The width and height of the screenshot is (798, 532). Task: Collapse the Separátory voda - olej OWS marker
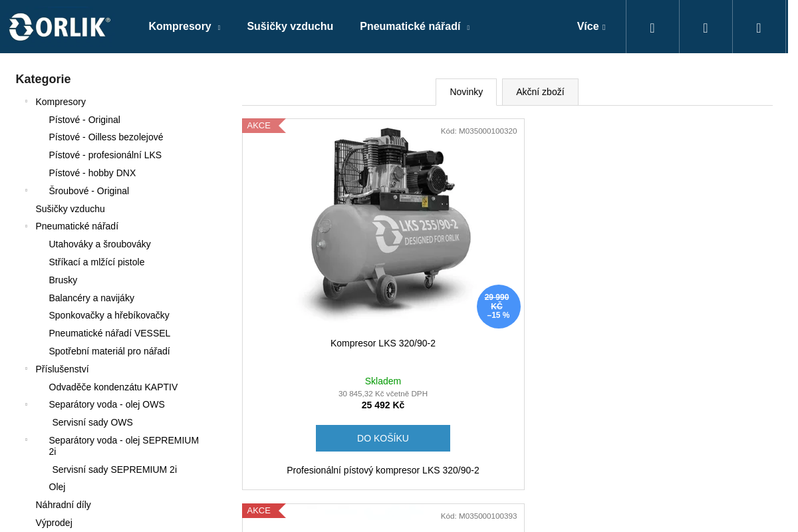pos(27,404)
